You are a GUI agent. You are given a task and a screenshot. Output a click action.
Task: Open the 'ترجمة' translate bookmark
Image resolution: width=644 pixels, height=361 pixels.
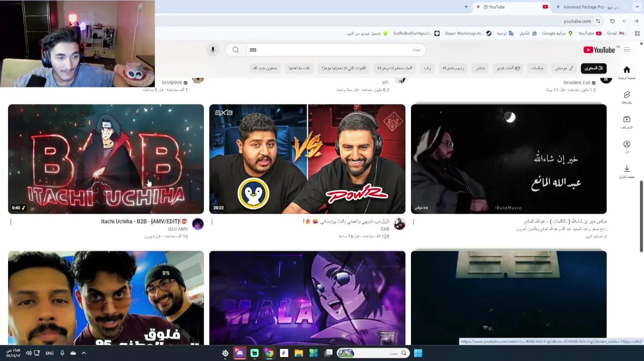[x=505, y=34]
